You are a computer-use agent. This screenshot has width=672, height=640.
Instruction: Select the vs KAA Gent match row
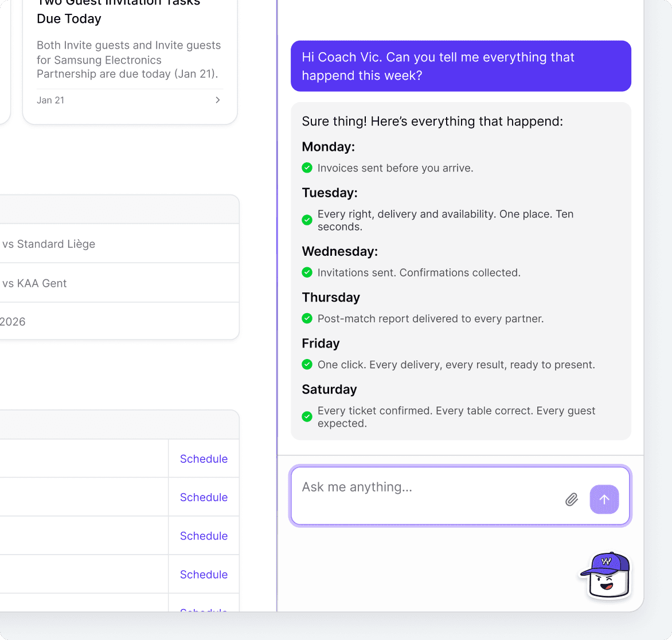(x=86, y=283)
